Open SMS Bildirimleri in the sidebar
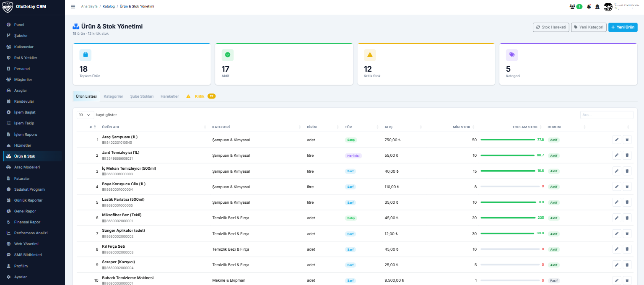 click(32, 255)
